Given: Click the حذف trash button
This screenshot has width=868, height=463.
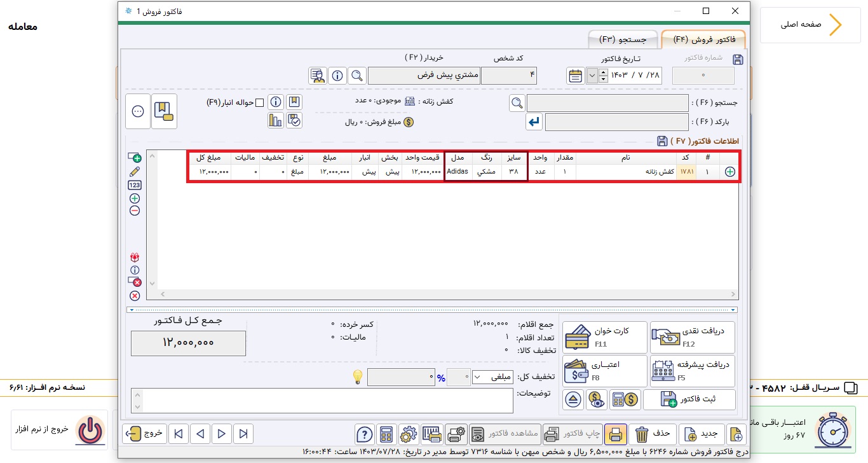Looking at the screenshot, I should pyautogui.click(x=653, y=434).
